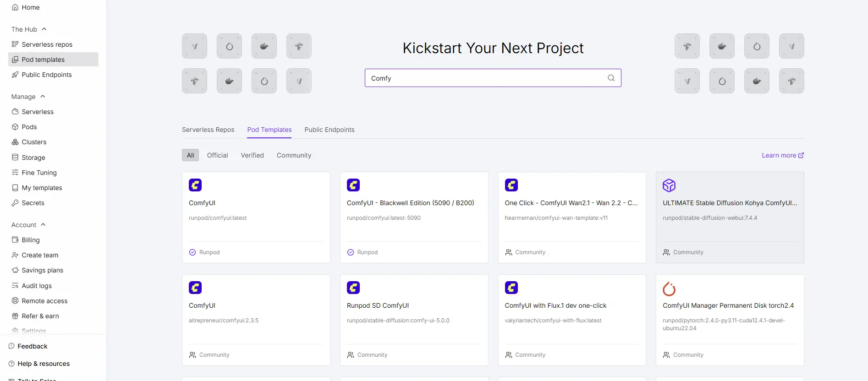Select the Verified filter option
Image resolution: width=868 pixels, height=381 pixels.
tap(252, 155)
